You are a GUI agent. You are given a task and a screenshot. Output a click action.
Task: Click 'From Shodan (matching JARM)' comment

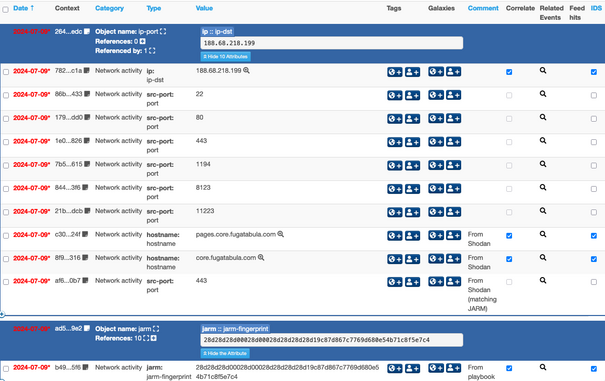(x=482, y=295)
